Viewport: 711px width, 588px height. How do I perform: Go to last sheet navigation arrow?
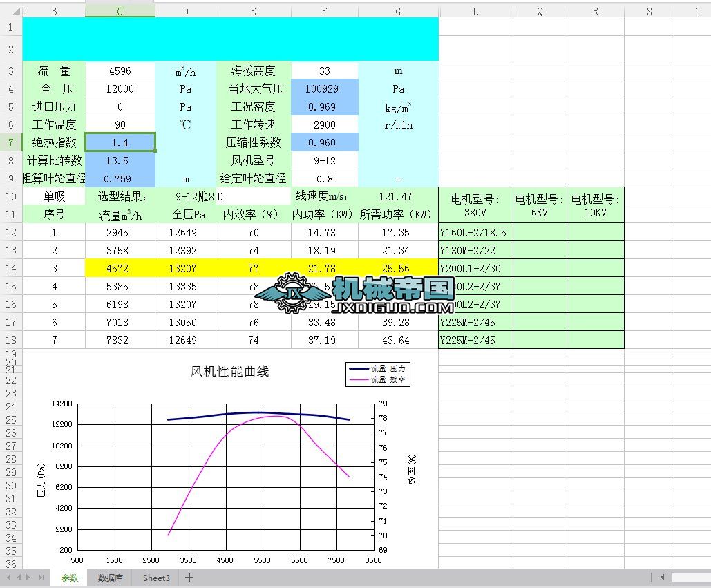pyautogui.click(x=41, y=578)
